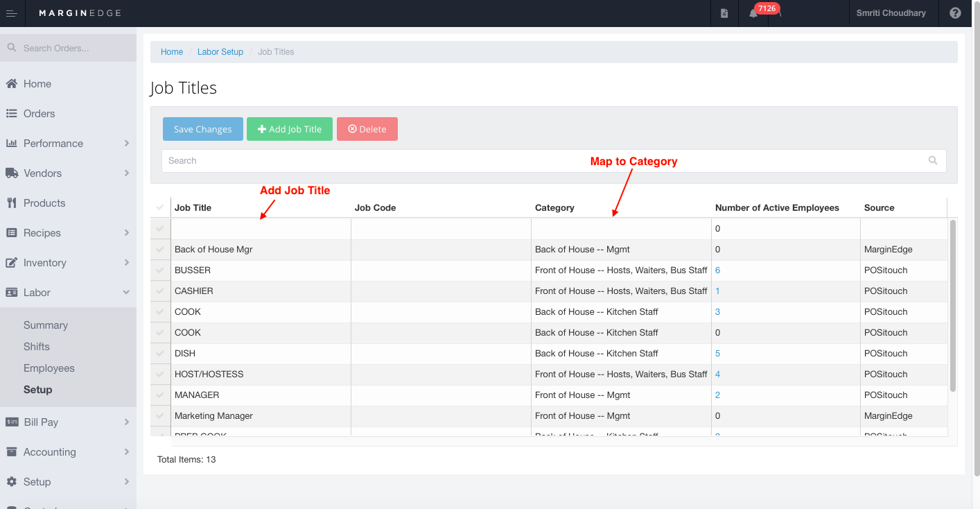The height and width of the screenshot is (509, 980).
Task: Open the help question mark icon
Action: tap(955, 13)
